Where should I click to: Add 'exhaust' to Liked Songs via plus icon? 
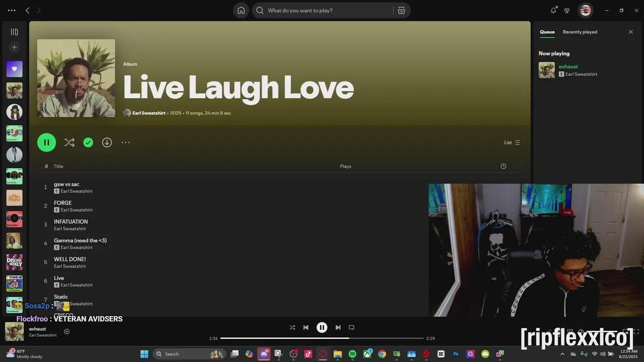pyautogui.click(x=66, y=331)
